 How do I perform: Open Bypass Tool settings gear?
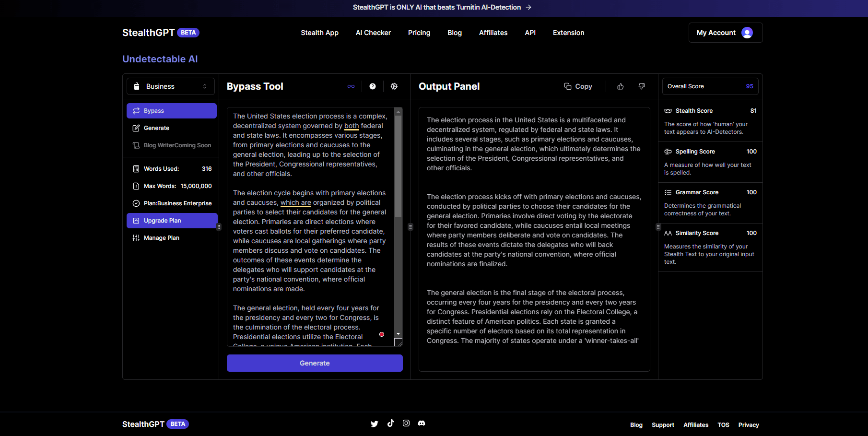tap(394, 86)
